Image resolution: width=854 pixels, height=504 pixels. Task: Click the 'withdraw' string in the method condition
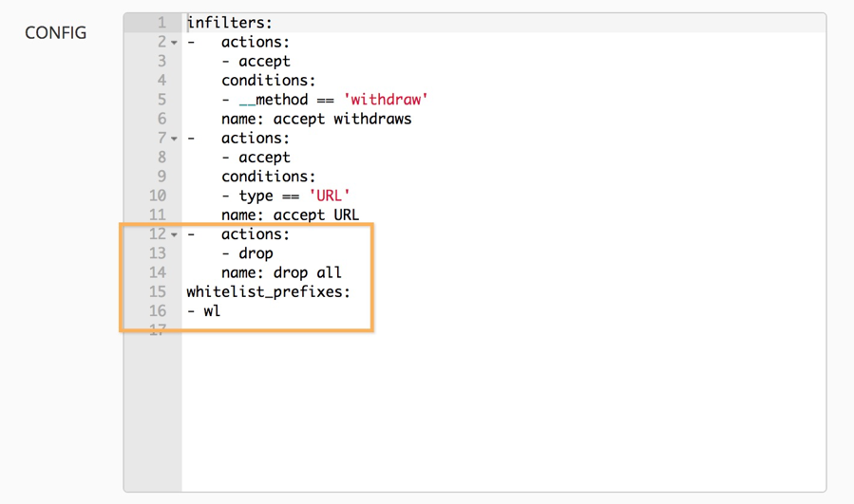click(386, 100)
